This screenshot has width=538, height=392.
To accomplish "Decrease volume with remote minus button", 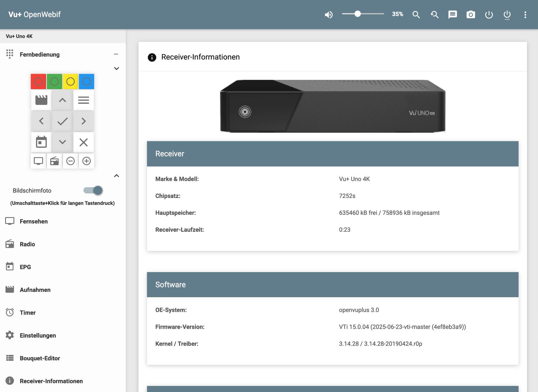I will coord(71,161).
